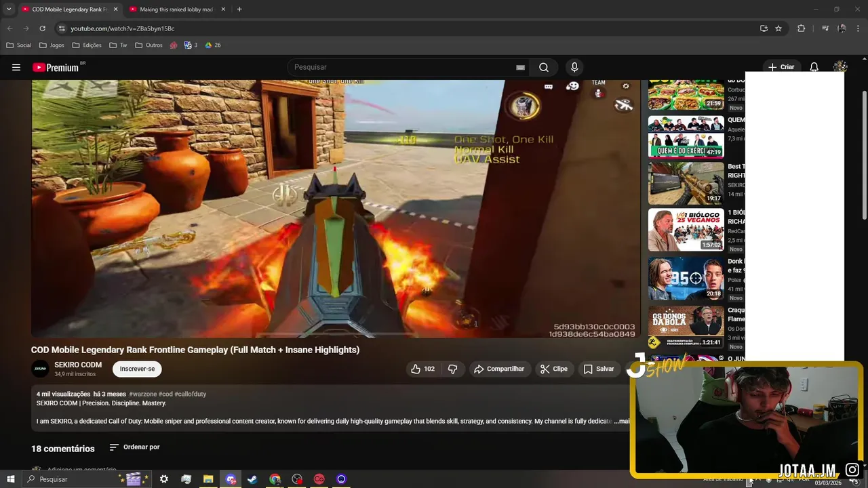Screen dimensions: 868x488
Task: Open the 1:57:02 '1 Biólogo 25 Veganos' thumbnail
Action: [686, 230]
